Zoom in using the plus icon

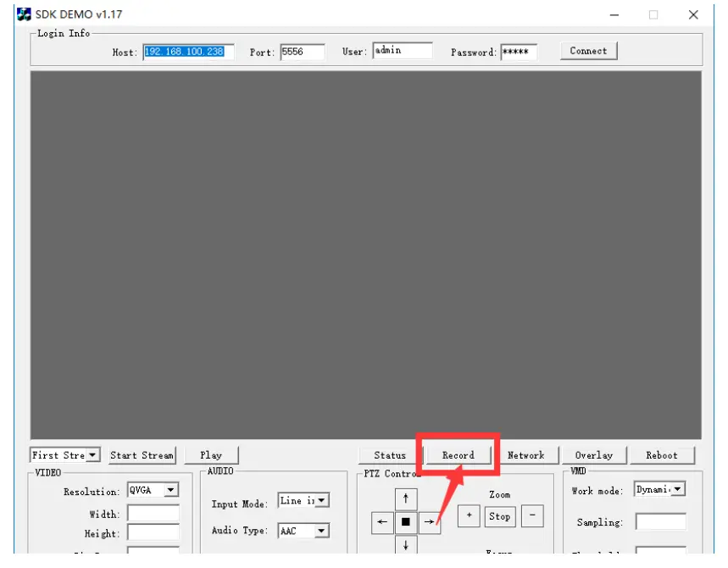click(x=468, y=516)
